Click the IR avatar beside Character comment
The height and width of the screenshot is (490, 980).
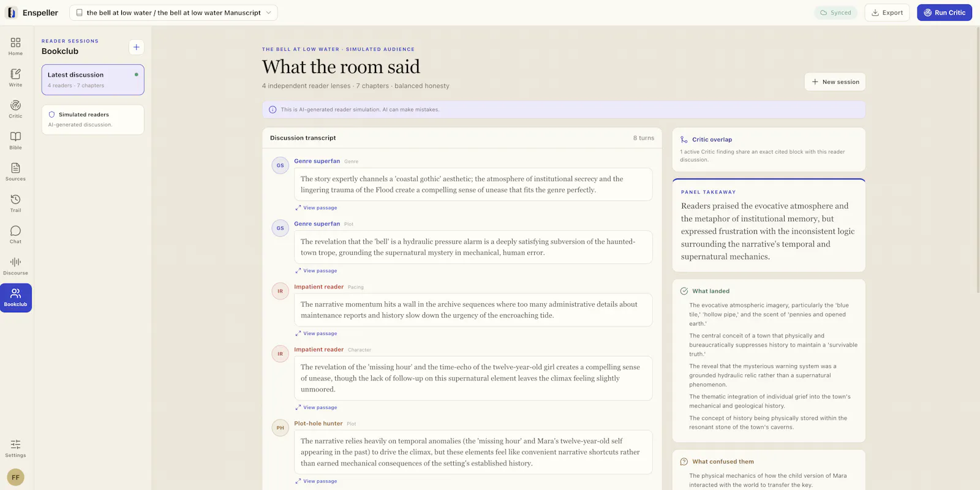coord(281,353)
